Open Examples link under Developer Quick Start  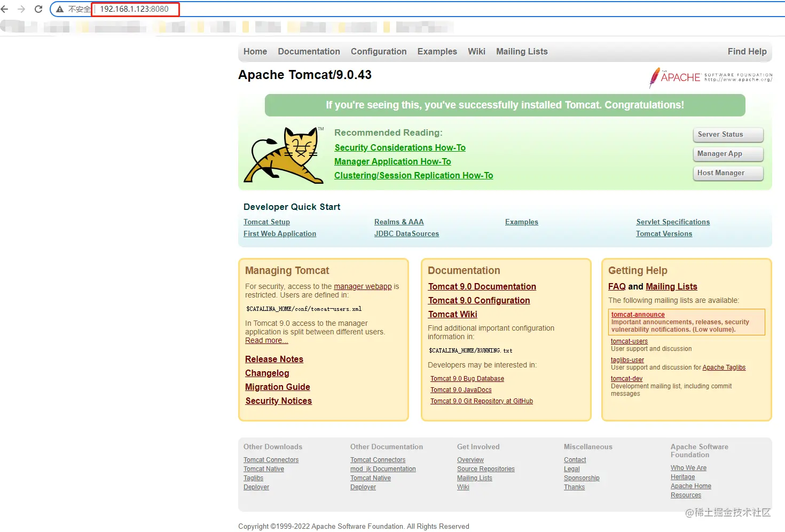522,222
